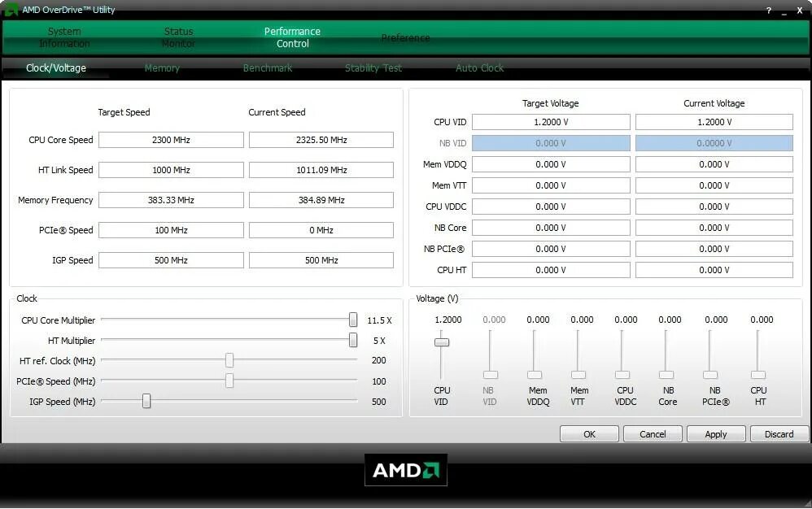Discard the pending changes
This screenshot has height=509, width=812.
[x=779, y=434]
